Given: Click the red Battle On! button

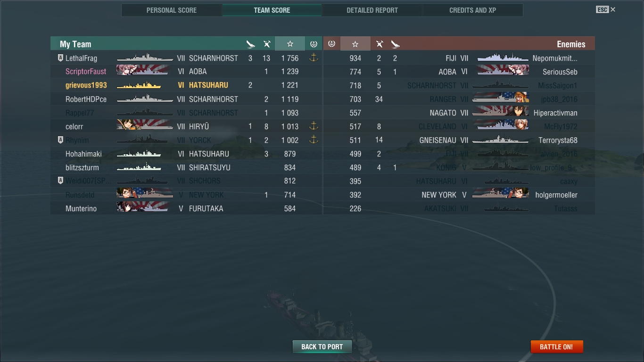Looking at the screenshot, I should 557,346.
